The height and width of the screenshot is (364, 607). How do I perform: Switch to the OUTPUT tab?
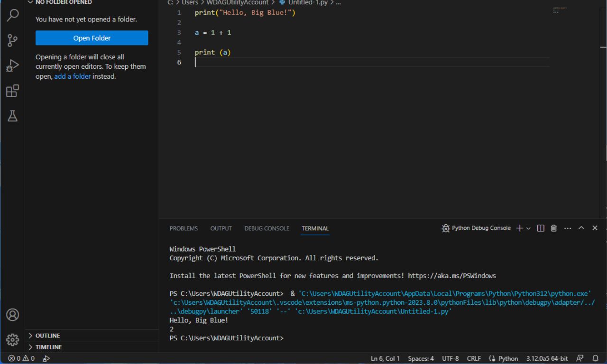click(x=221, y=228)
